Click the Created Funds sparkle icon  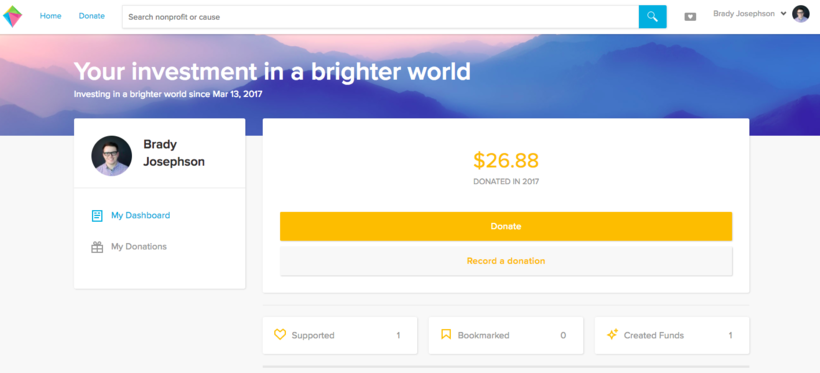tap(612, 334)
